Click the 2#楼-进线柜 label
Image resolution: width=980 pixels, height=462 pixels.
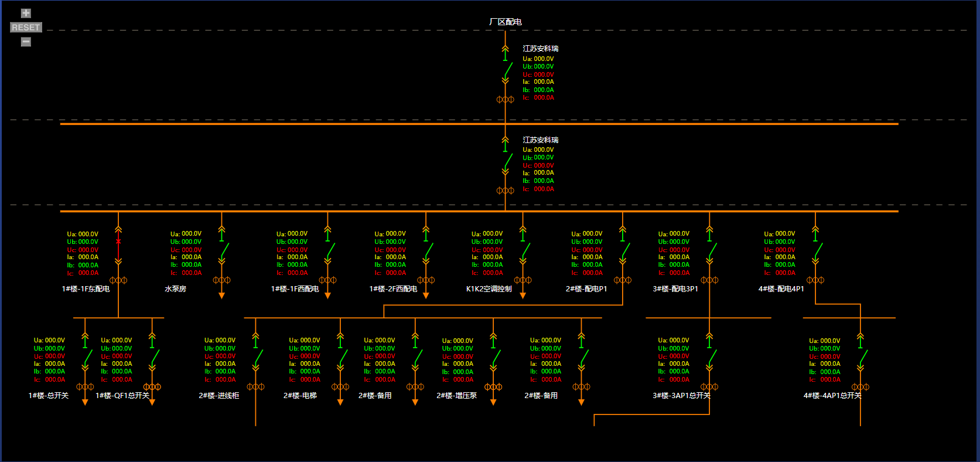[x=219, y=396]
